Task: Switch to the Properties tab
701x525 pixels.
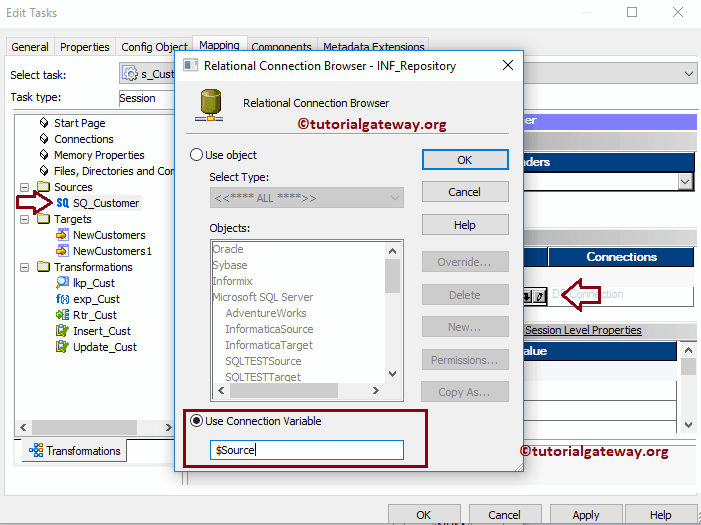Action: 84,47
